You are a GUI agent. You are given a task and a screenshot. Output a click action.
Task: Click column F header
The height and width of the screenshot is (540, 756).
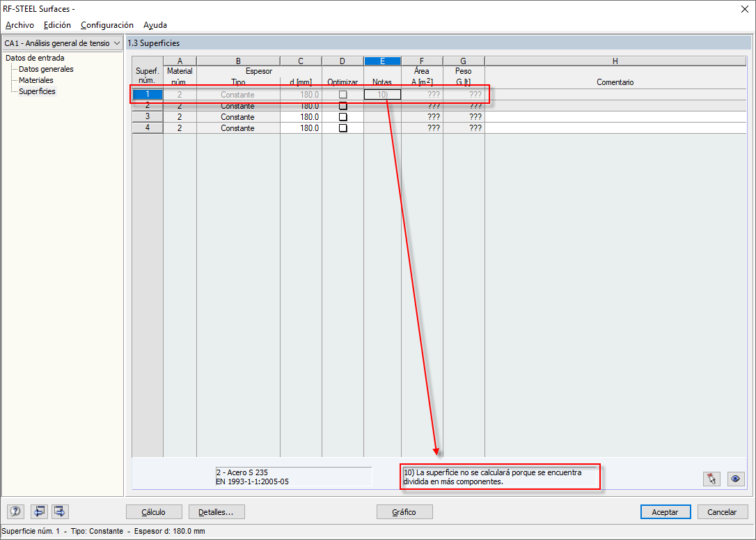pos(422,61)
